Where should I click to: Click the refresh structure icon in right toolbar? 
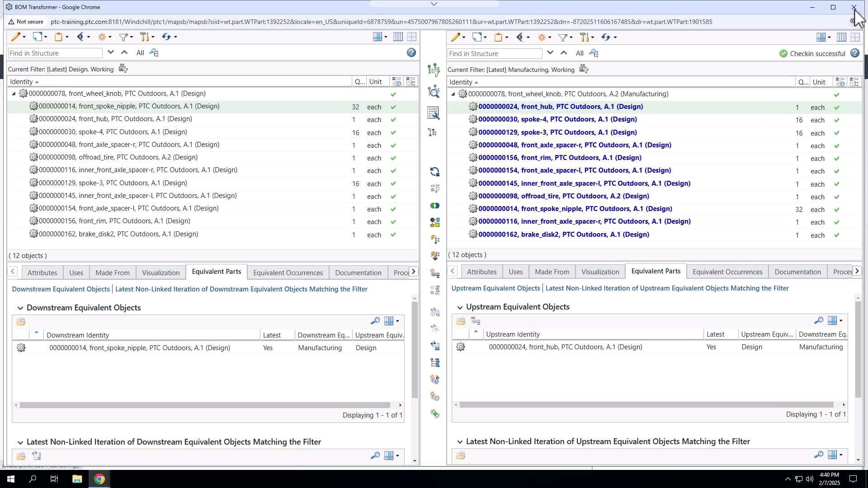point(607,37)
